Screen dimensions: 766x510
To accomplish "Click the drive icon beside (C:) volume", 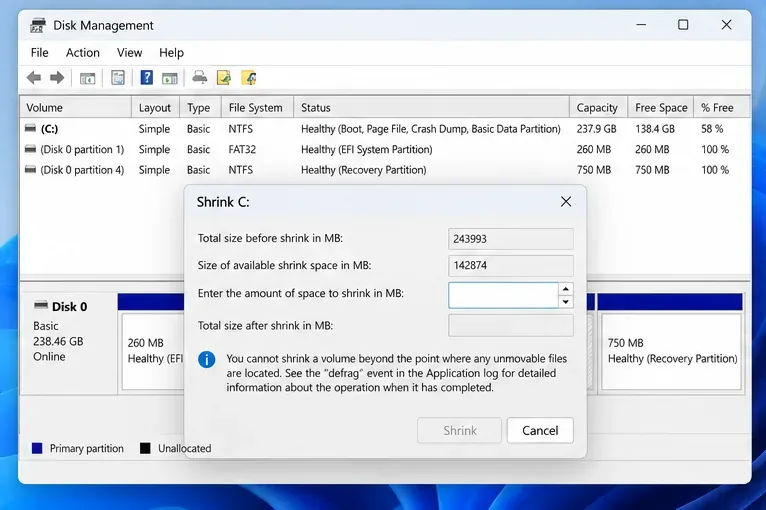I will [30, 128].
